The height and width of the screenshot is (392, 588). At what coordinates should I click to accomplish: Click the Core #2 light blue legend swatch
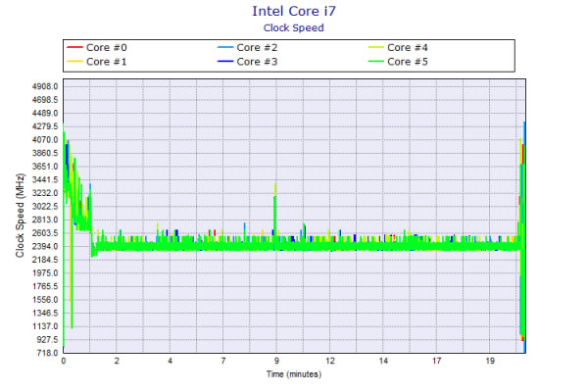tap(225, 48)
